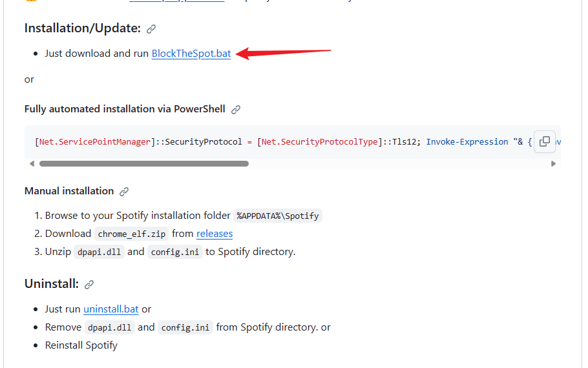Click dpapi.dll in the Unzip step
The width and height of the screenshot is (588, 368).
[99, 252]
